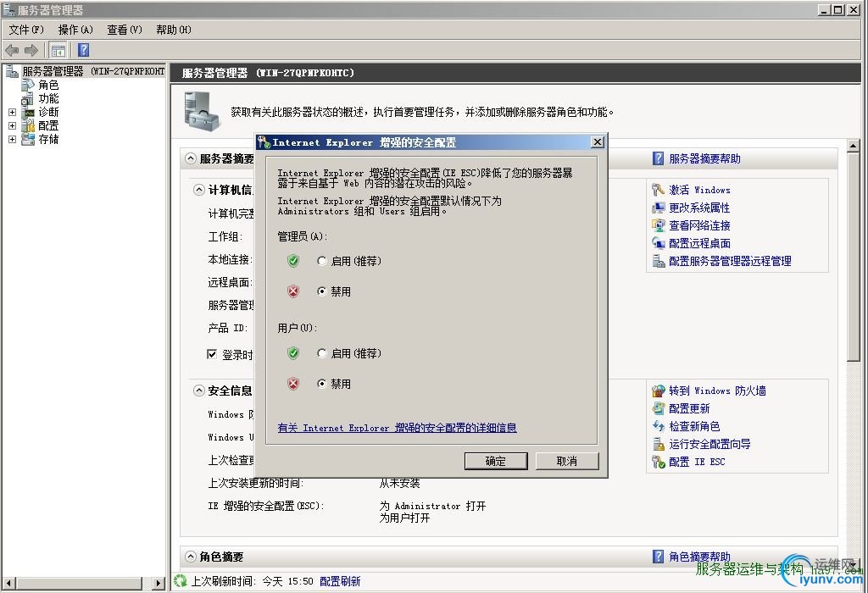
Task: Click the 运行安全配置向导 icon
Action: pyautogui.click(x=658, y=444)
